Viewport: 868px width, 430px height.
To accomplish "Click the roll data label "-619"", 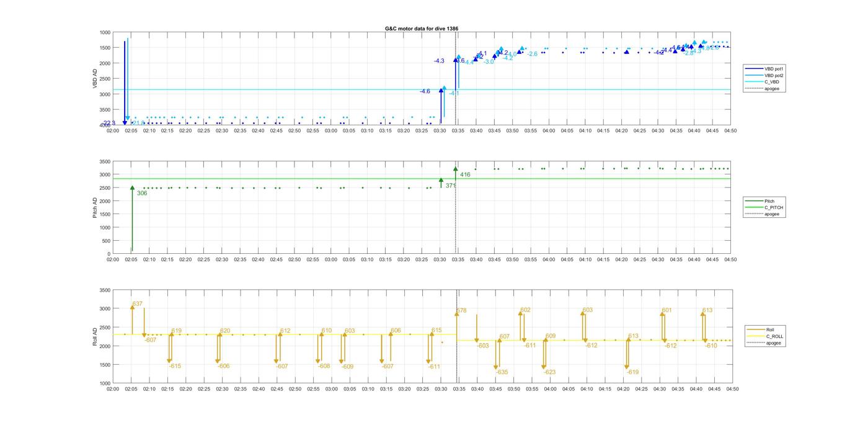I will tap(632, 372).
